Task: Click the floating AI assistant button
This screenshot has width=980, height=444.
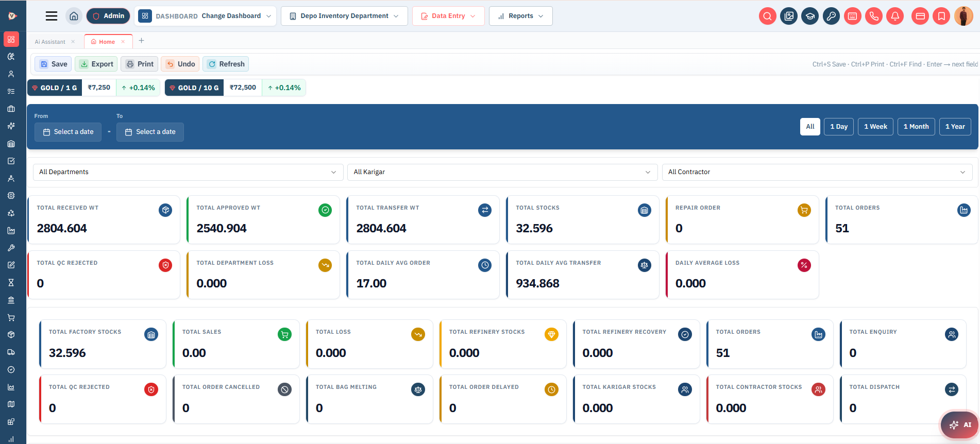Action: 960,425
